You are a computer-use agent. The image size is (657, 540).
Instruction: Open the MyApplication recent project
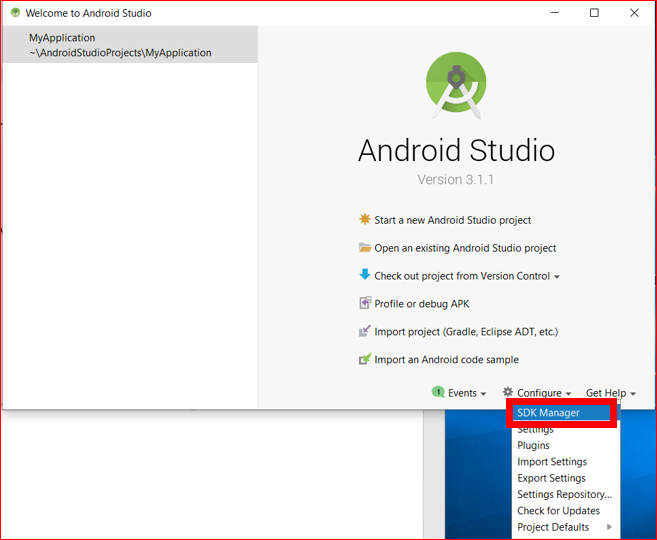click(130, 45)
